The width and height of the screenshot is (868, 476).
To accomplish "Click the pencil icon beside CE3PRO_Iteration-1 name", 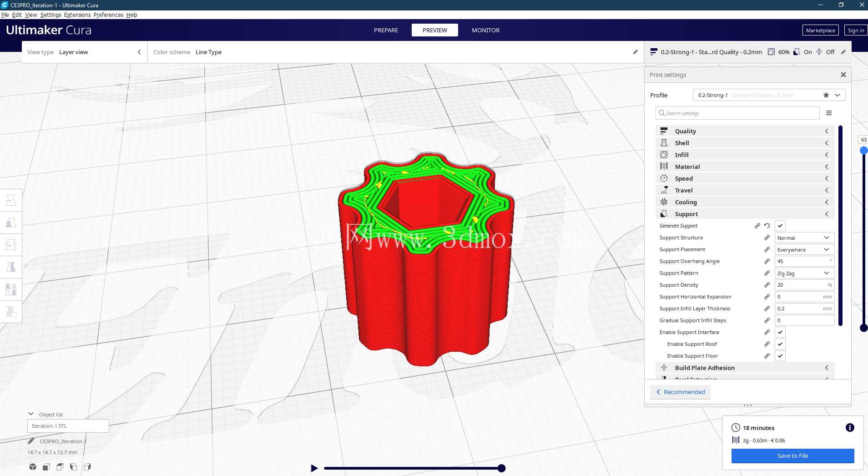I will [x=31, y=441].
